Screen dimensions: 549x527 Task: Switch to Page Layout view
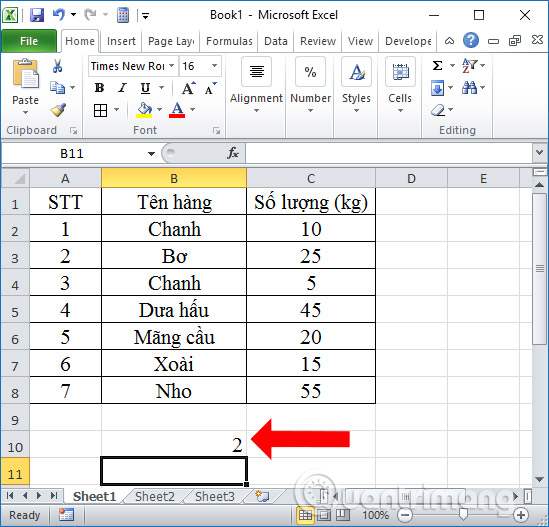click(x=324, y=515)
